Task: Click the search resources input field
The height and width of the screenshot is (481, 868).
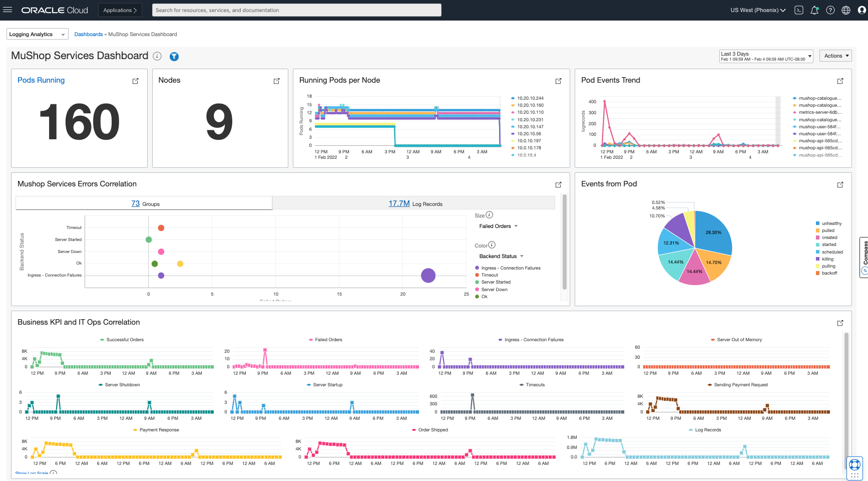Action: (297, 10)
